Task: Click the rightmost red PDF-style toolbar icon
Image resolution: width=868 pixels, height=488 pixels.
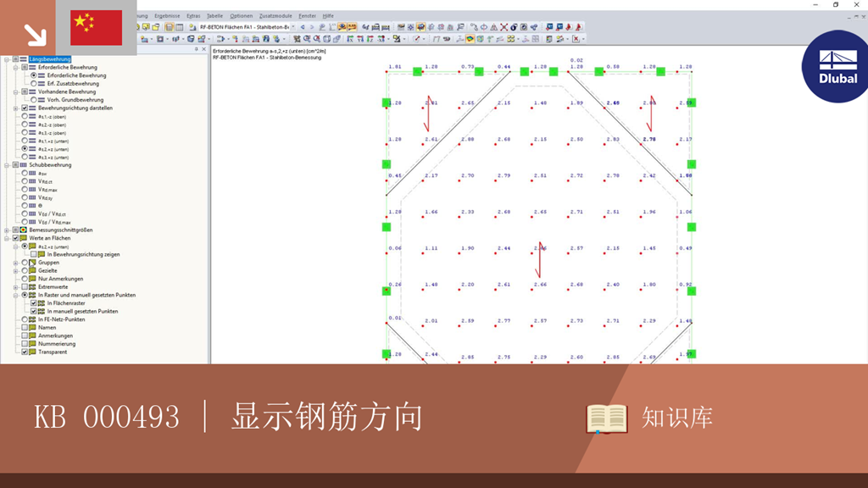Action: (x=579, y=27)
